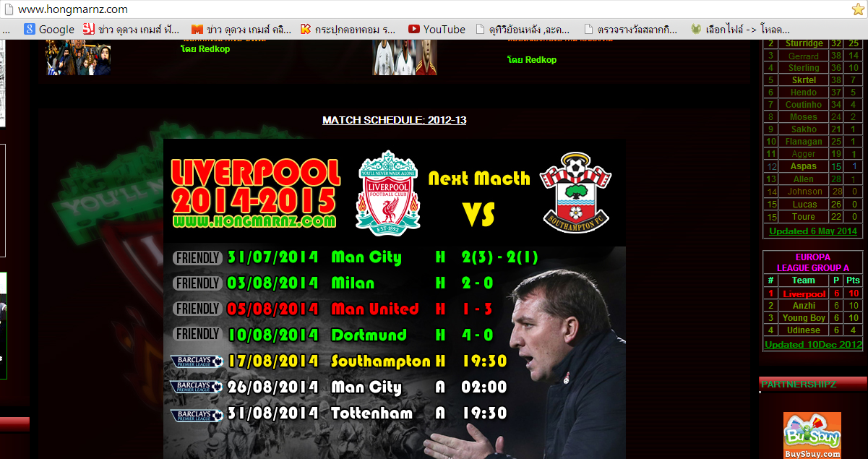The width and height of the screenshot is (868, 459).
Task: Click the FRIENDLY badge beside 03/08/2014
Action: (197, 283)
